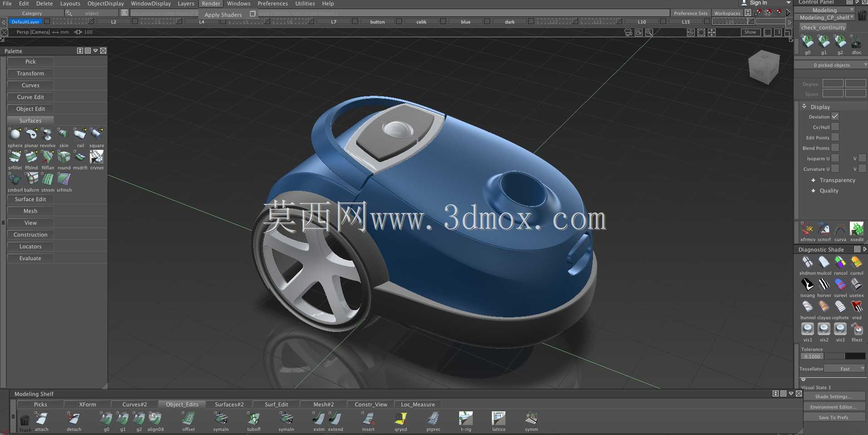Click Save To Prefs button
This screenshot has width=868, height=435.
pyautogui.click(x=834, y=417)
